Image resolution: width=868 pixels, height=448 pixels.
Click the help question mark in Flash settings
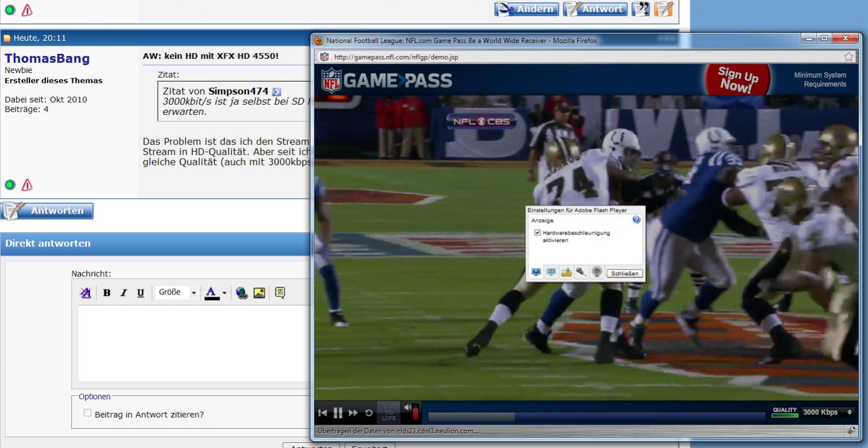[636, 220]
